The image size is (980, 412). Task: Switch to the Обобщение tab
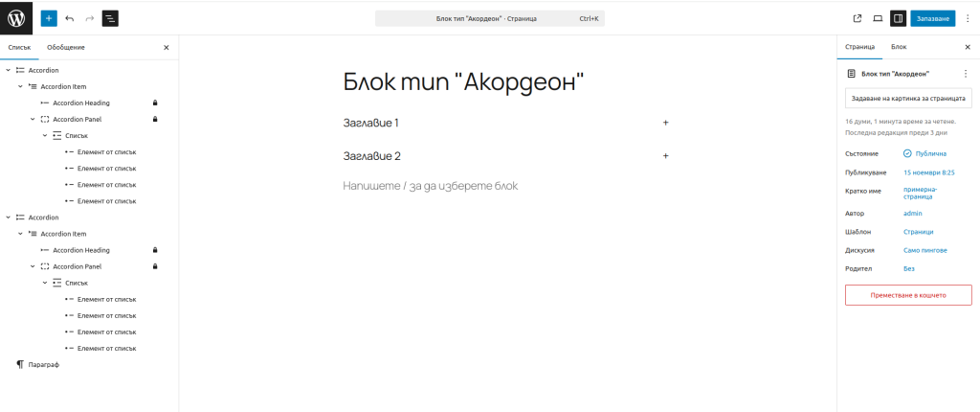click(66, 47)
